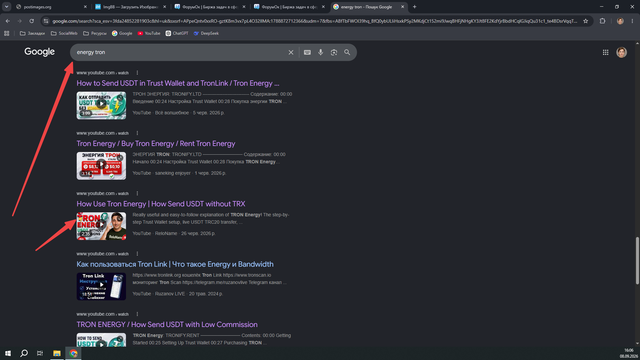640x360 pixels.
Task: Open 'How Use Tron Energy' video link
Action: [161, 204]
